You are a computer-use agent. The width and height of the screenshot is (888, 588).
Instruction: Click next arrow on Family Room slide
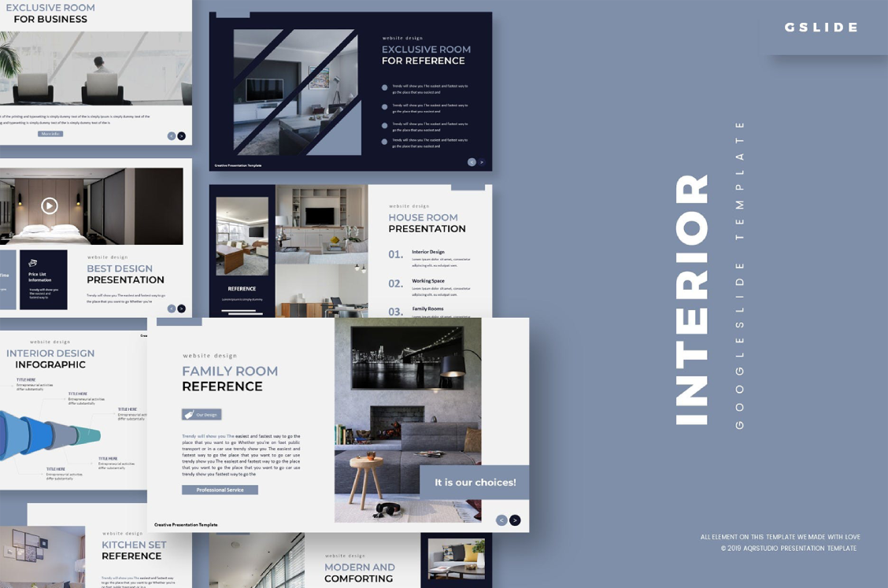click(x=515, y=520)
